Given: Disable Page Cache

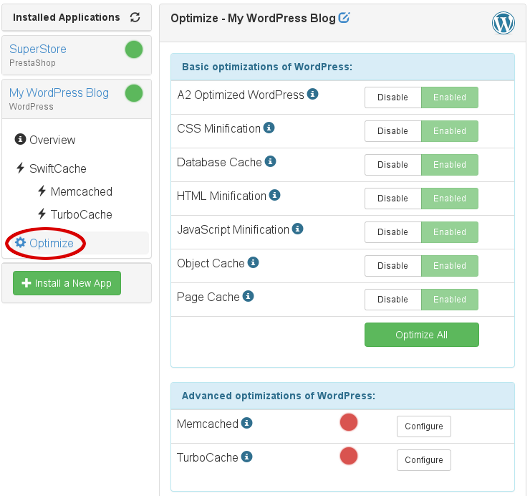Looking at the screenshot, I should (393, 300).
